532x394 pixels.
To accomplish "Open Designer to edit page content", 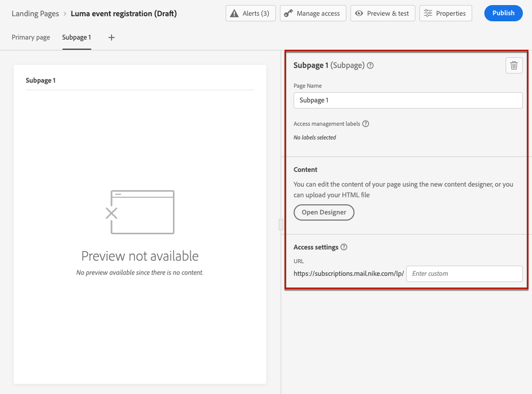I will [324, 212].
